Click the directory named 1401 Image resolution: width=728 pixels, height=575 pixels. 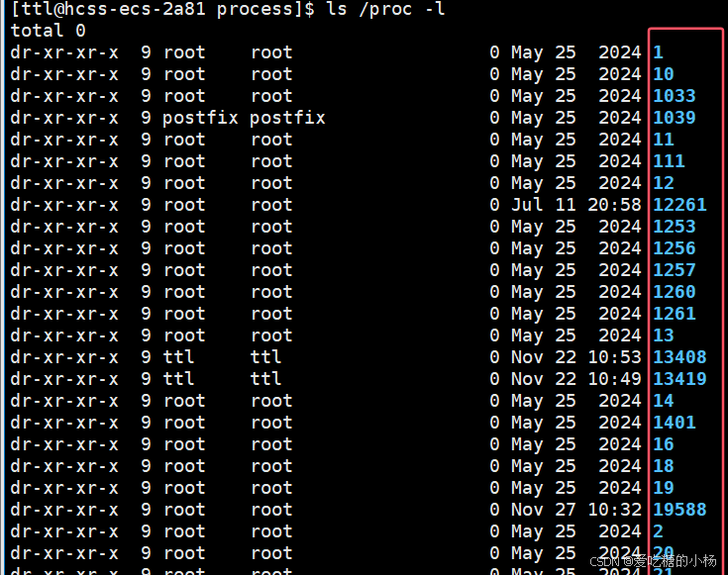(675, 423)
